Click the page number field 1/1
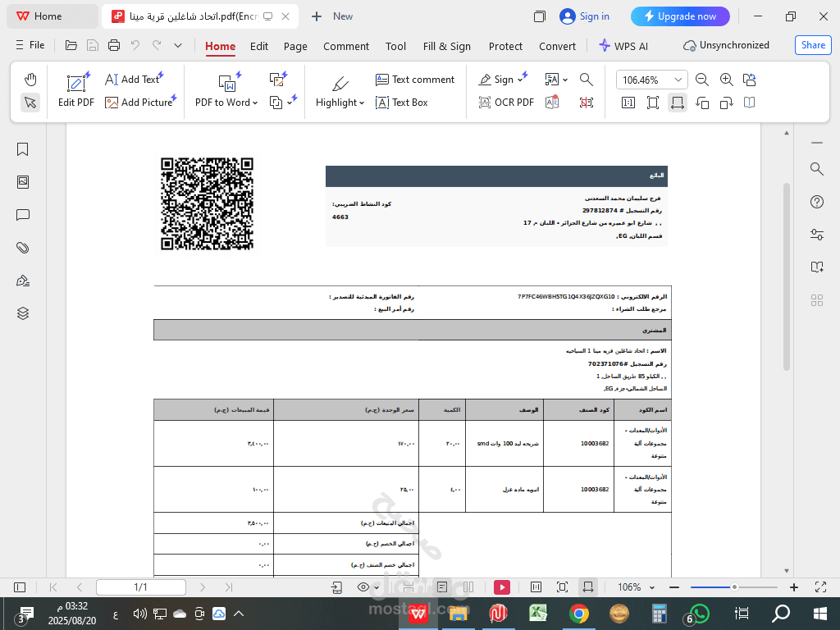The height and width of the screenshot is (630, 840). click(141, 587)
